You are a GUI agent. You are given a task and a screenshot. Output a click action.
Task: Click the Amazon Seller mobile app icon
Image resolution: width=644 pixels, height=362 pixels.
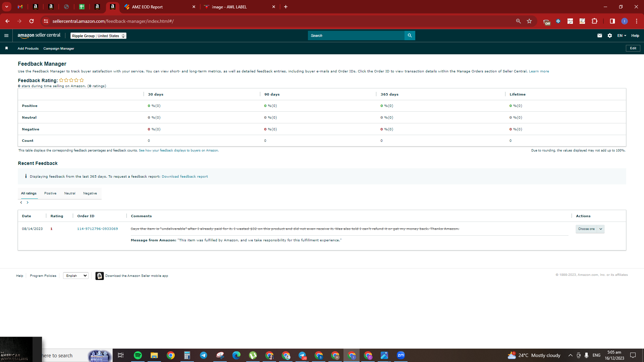coord(100,276)
